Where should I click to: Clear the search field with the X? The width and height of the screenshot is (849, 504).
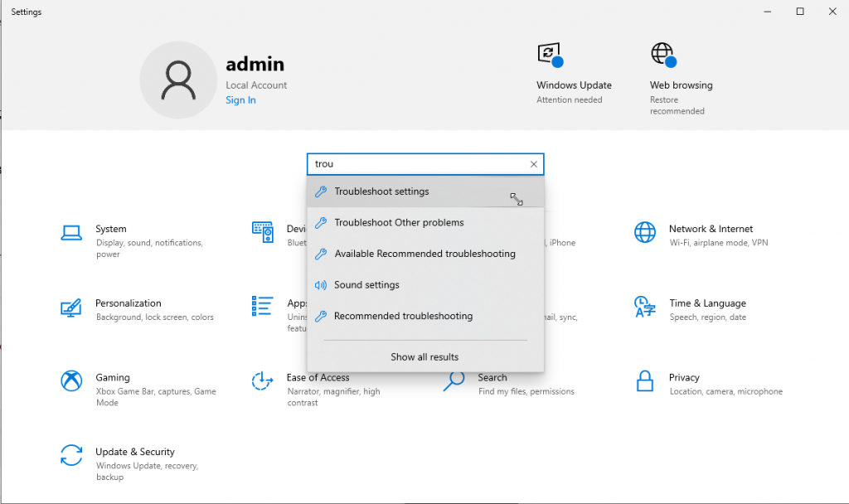click(533, 164)
